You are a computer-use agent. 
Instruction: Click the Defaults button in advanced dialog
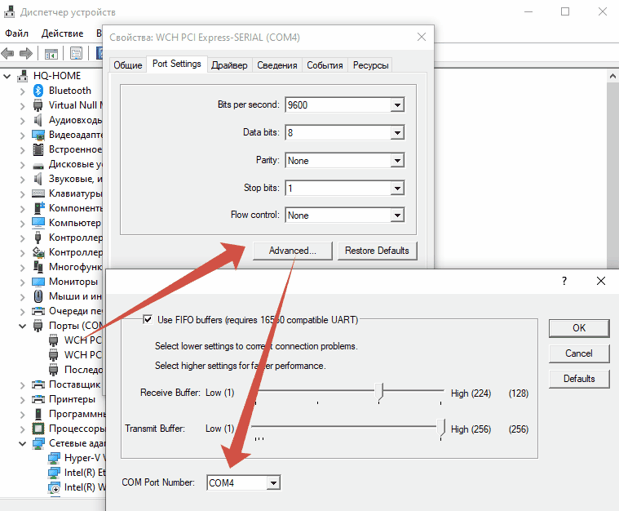pyautogui.click(x=579, y=379)
